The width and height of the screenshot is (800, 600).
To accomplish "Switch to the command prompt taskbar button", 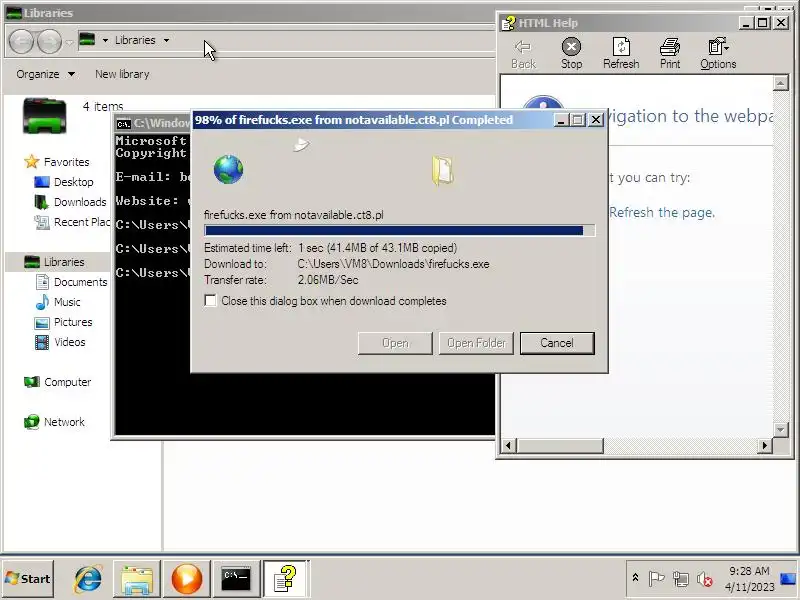I will [236, 579].
